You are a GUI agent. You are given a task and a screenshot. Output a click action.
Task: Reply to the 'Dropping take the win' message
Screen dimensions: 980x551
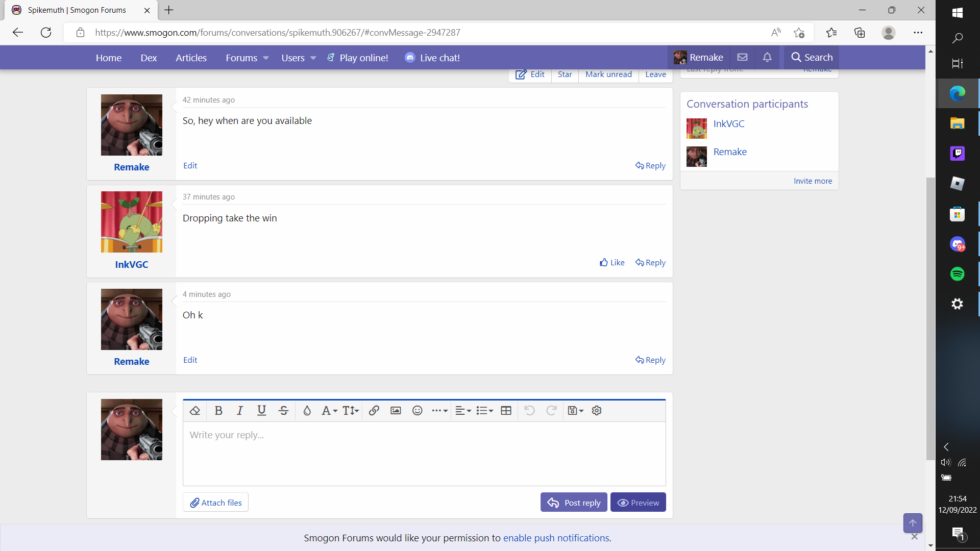(x=650, y=263)
